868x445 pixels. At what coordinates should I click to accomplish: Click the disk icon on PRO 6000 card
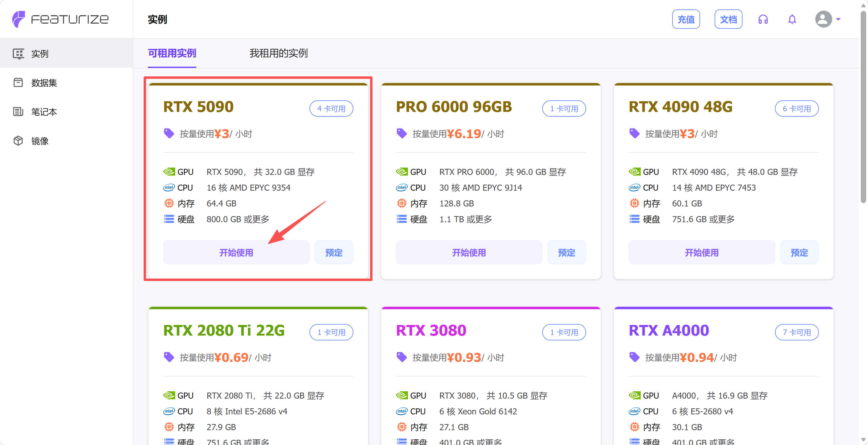[402, 219]
